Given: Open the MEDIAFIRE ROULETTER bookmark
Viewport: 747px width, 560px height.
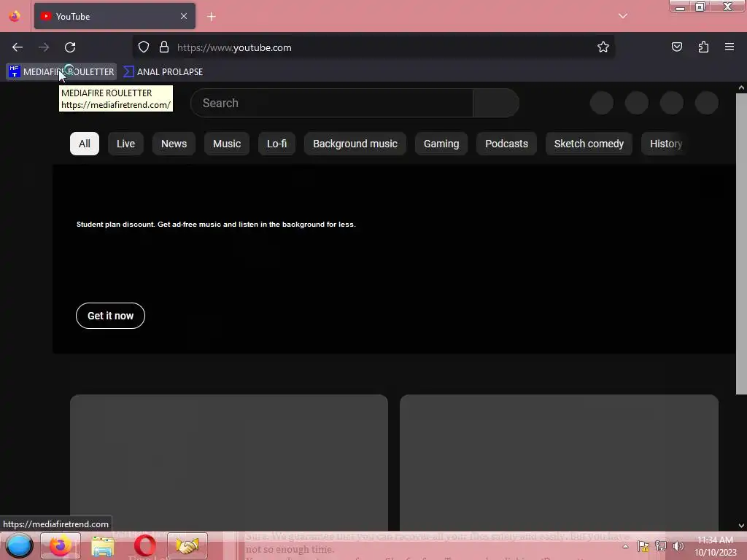Looking at the screenshot, I should click(x=61, y=72).
